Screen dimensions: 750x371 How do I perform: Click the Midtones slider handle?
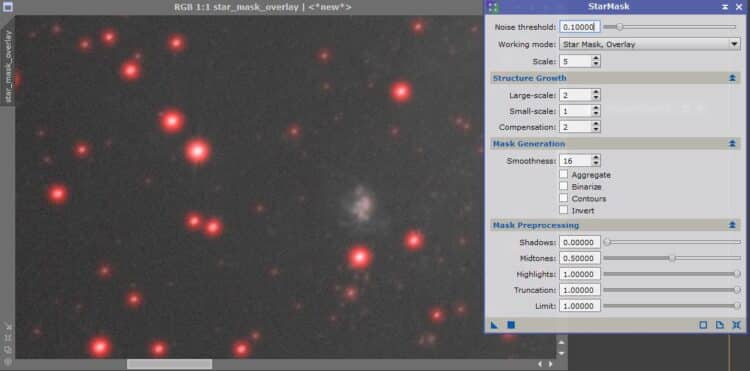tap(672, 258)
